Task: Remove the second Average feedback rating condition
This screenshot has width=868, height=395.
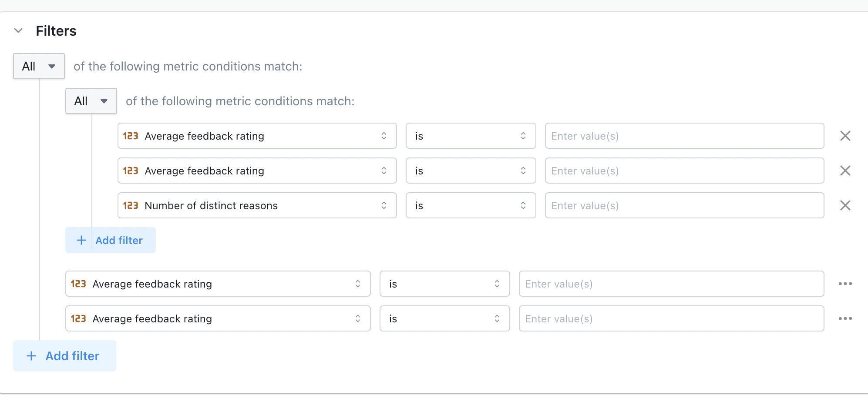Action: [845, 171]
